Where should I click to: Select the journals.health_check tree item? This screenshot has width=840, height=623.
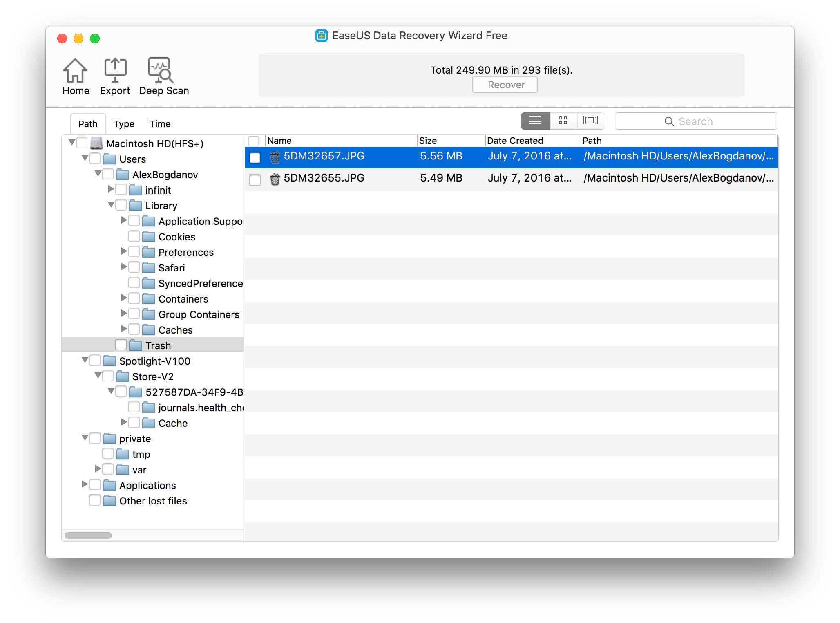coord(200,408)
